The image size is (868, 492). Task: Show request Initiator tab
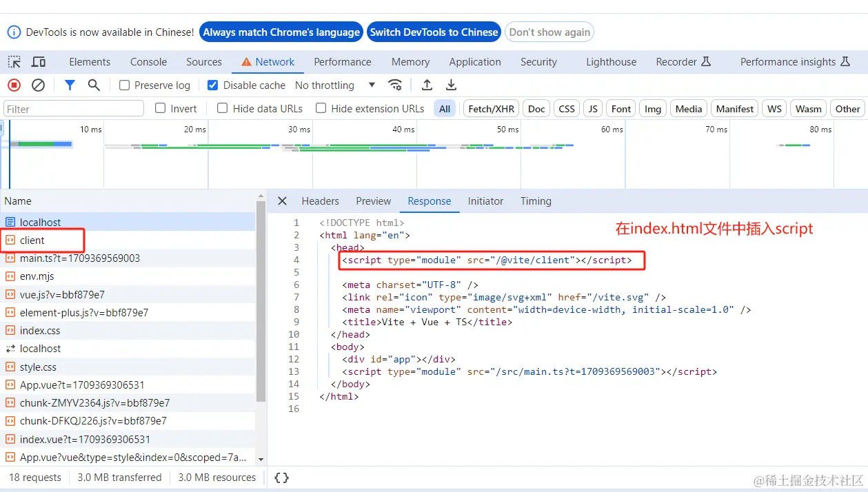485,201
